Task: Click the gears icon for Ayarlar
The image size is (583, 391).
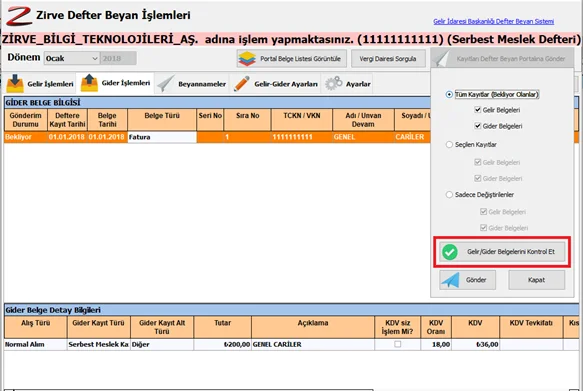Action: pyautogui.click(x=334, y=83)
